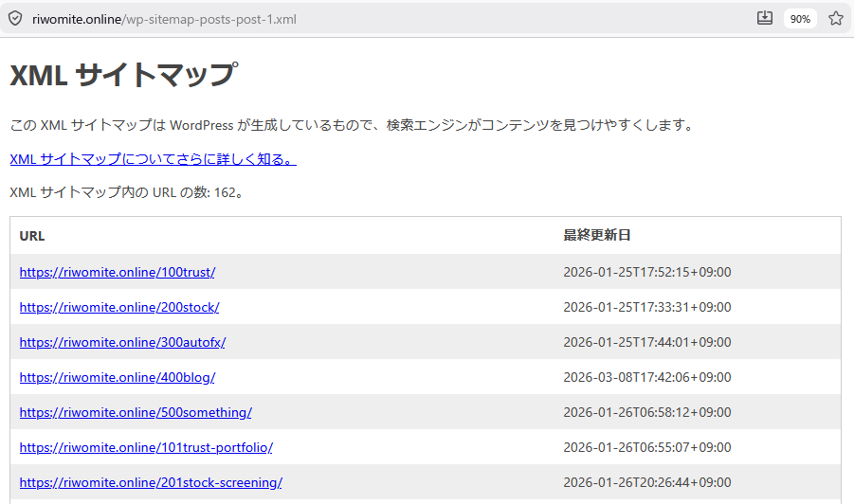Click the 'URL の数: 162' count text
The image size is (854, 504).
point(194,192)
